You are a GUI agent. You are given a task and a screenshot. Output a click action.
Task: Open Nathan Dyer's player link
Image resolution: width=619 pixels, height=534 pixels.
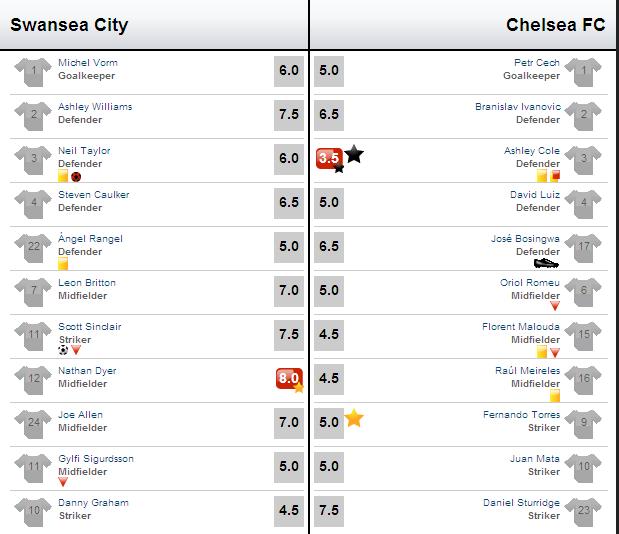point(87,371)
